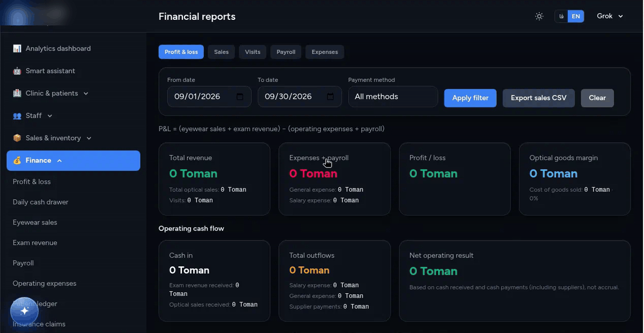Go to Daily cash drawer
This screenshot has height=333, width=644.
click(x=41, y=202)
